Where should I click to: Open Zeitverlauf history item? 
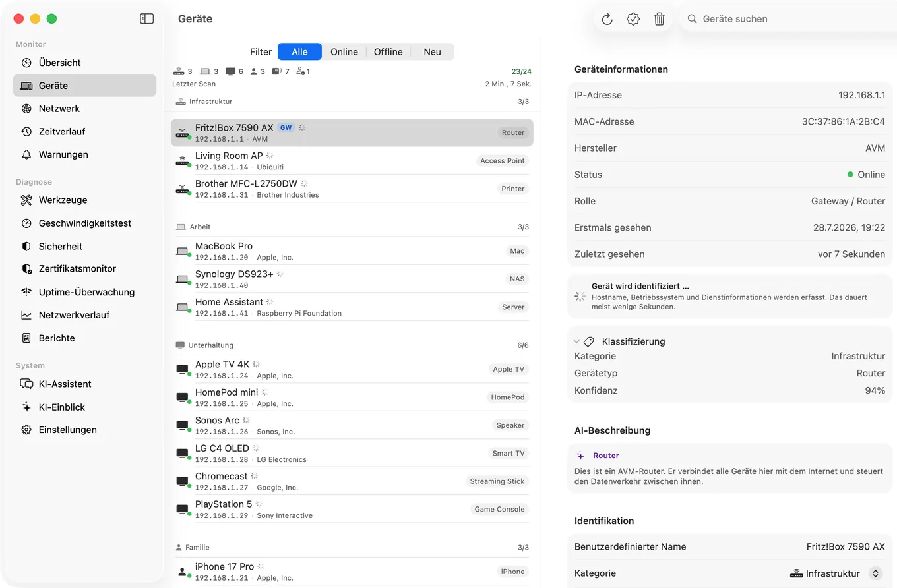point(84,132)
